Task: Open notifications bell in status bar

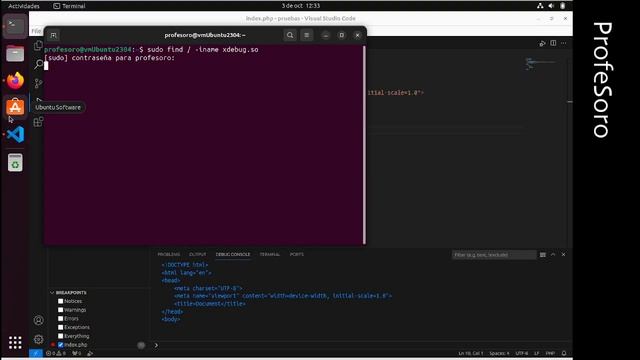Action: coord(564,353)
